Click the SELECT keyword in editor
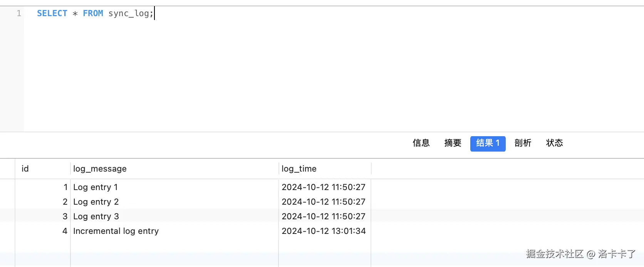This screenshot has height=267, width=644. coord(52,13)
